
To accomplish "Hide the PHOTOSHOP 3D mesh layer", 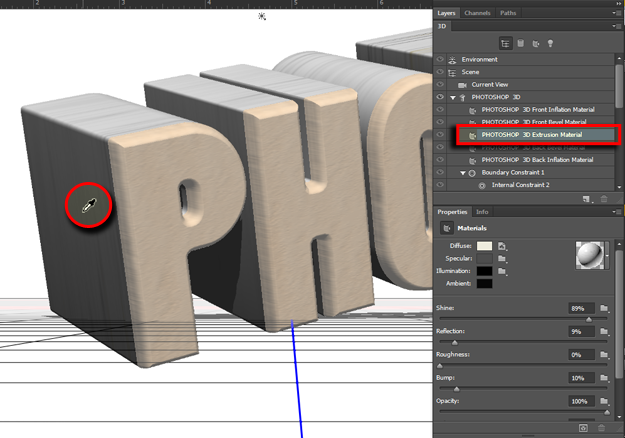I will tap(441, 97).
